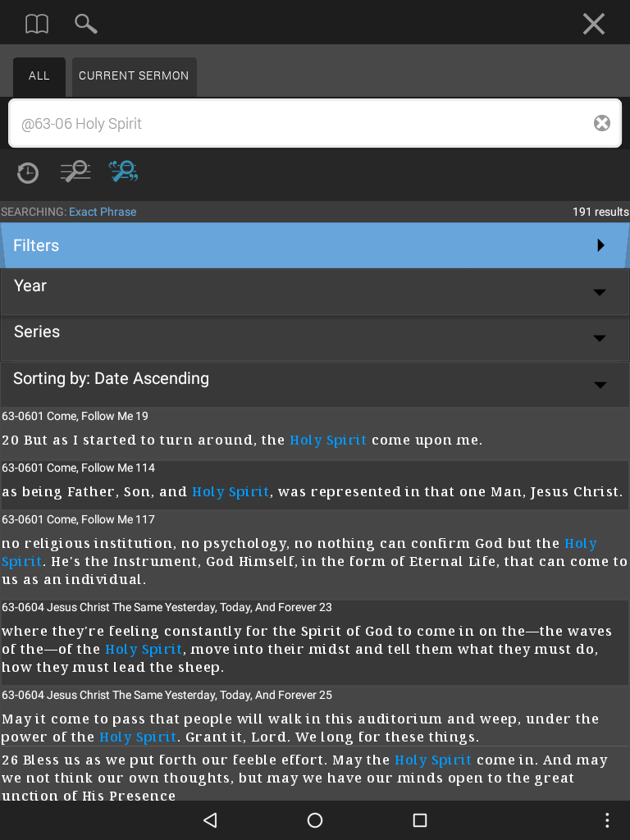Clear the search text field
The height and width of the screenshot is (840, 630).
601,123
